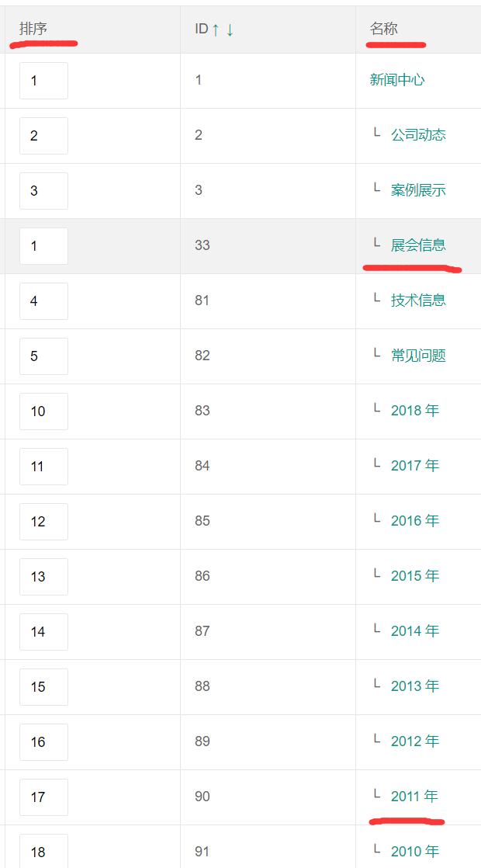Click the sort input showing 10 for 2018 年
This screenshot has height=868, width=481.
point(43,411)
